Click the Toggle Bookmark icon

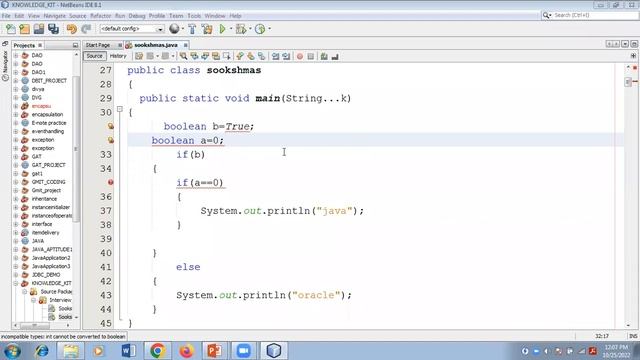[262, 56]
